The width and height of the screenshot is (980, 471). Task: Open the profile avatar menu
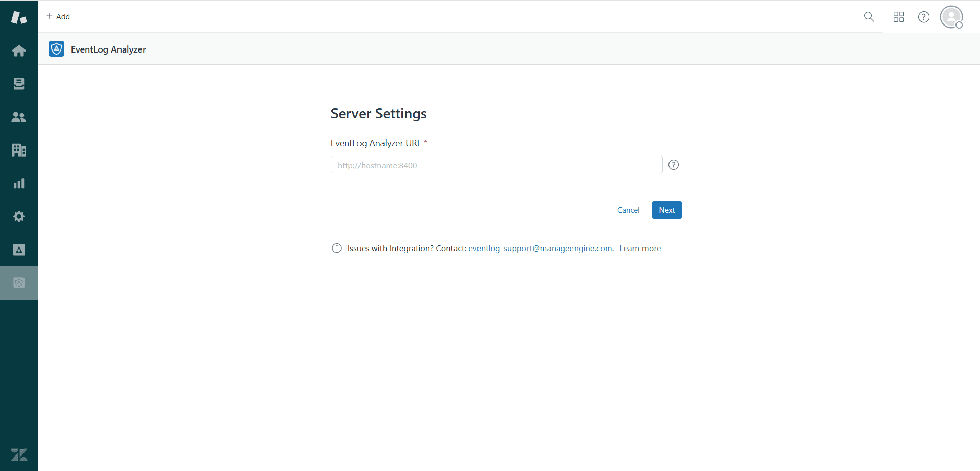tap(951, 16)
